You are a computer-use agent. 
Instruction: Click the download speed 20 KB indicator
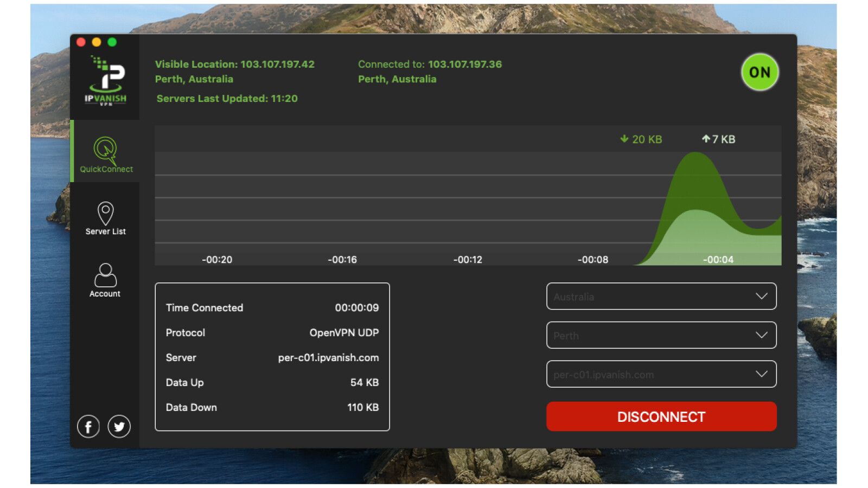pyautogui.click(x=641, y=139)
